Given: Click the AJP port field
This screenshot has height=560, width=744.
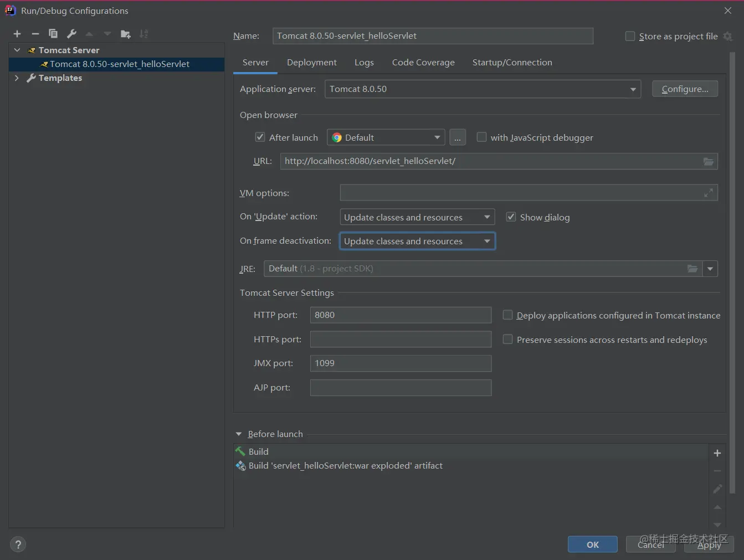Looking at the screenshot, I should point(401,388).
